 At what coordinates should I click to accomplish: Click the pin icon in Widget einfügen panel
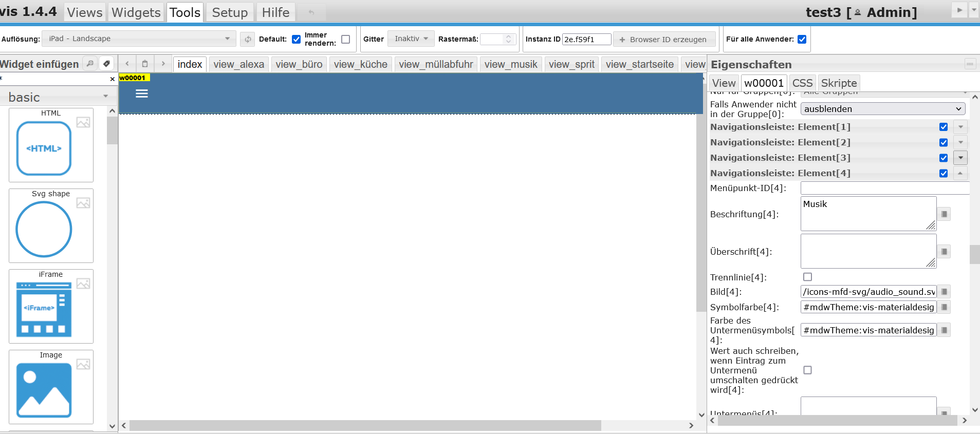click(x=106, y=64)
